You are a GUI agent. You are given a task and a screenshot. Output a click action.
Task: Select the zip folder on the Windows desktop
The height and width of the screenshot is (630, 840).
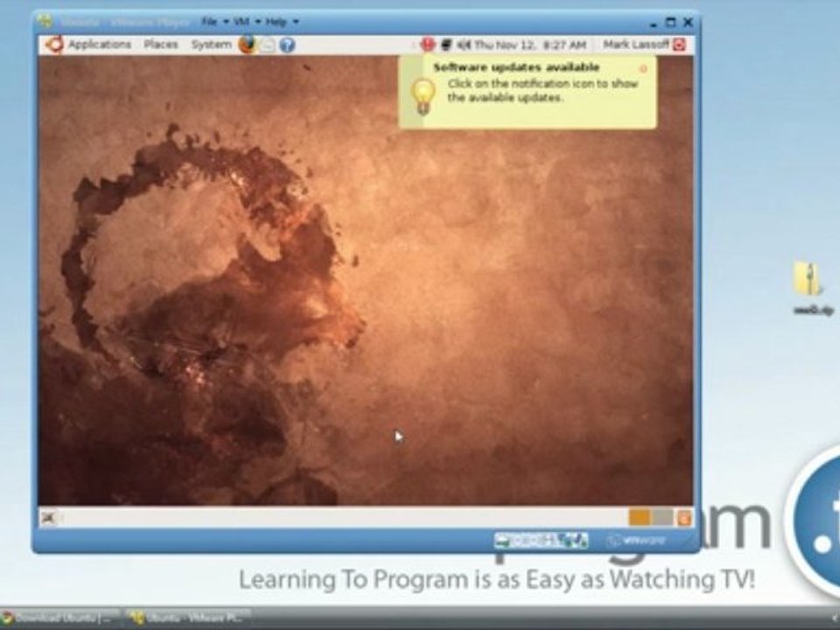[x=808, y=278]
